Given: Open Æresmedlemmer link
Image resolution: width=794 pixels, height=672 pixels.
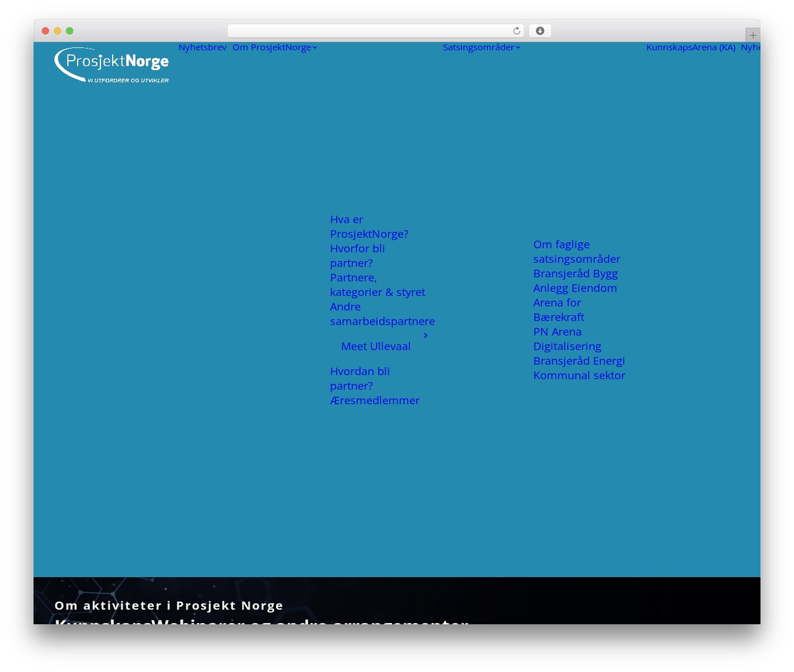Looking at the screenshot, I should pos(375,400).
